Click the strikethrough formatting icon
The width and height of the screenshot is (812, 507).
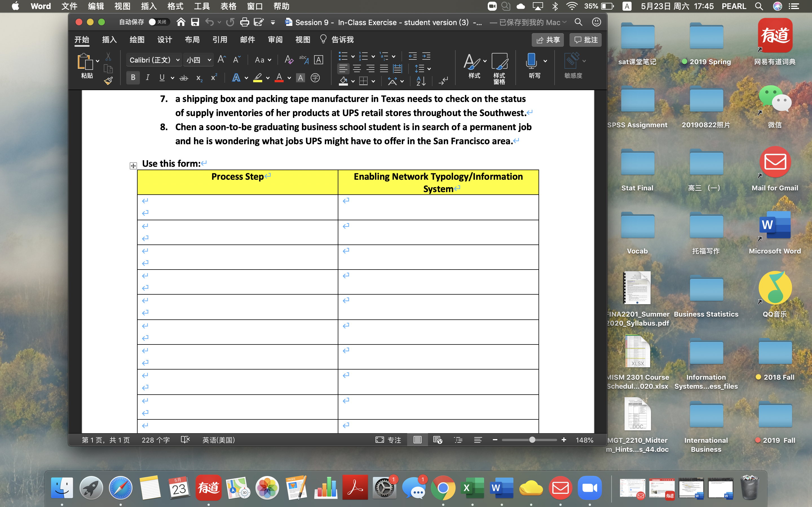coord(184,78)
